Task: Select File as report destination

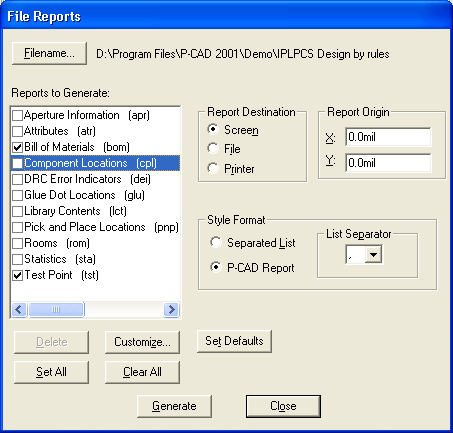Action: [x=213, y=148]
